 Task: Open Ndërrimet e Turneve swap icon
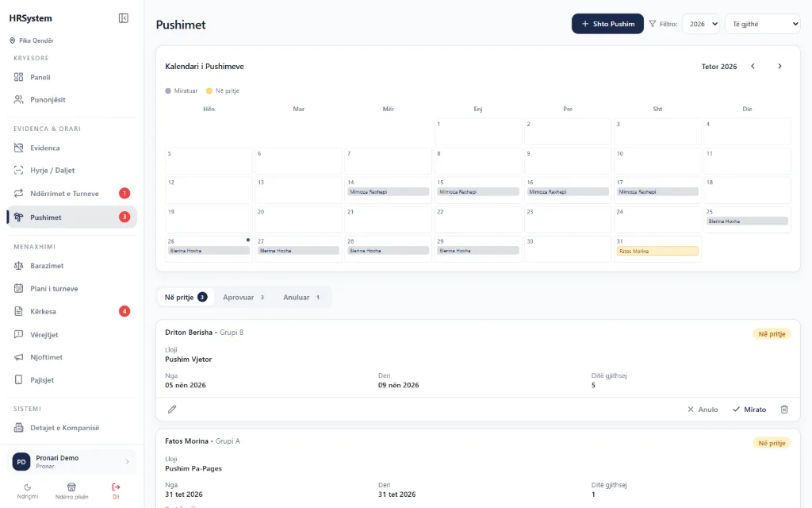(19, 194)
